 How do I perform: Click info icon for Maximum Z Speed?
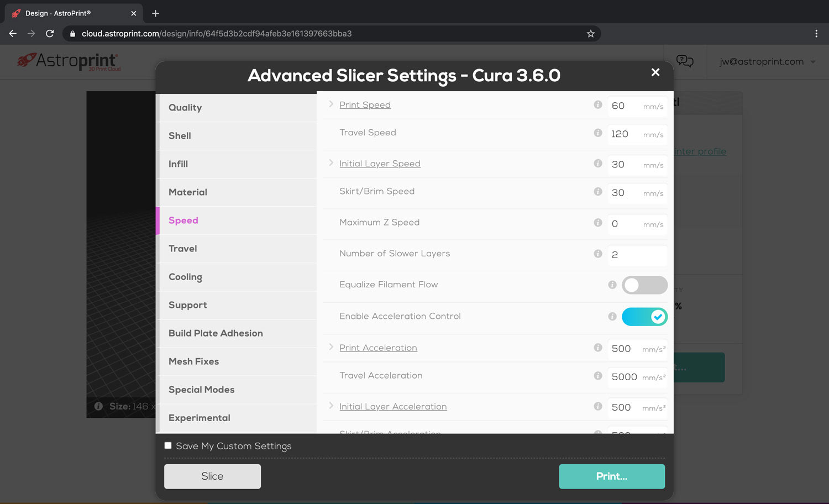click(598, 222)
